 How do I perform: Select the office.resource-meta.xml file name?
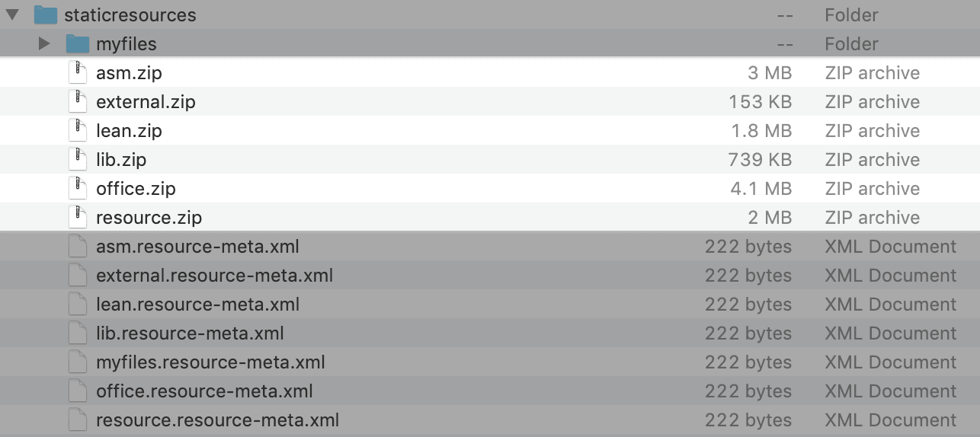[204, 391]
